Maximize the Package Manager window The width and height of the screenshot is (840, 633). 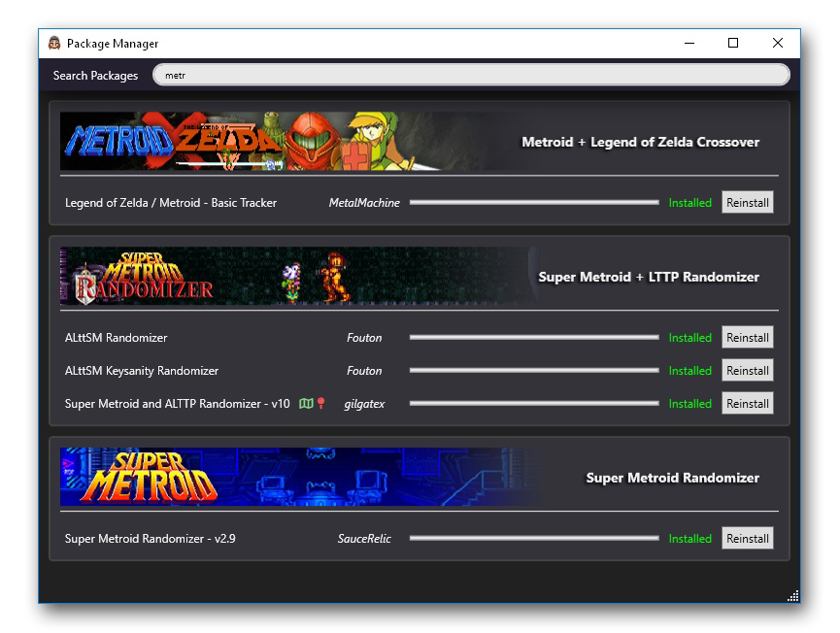(x=733, y=43)
